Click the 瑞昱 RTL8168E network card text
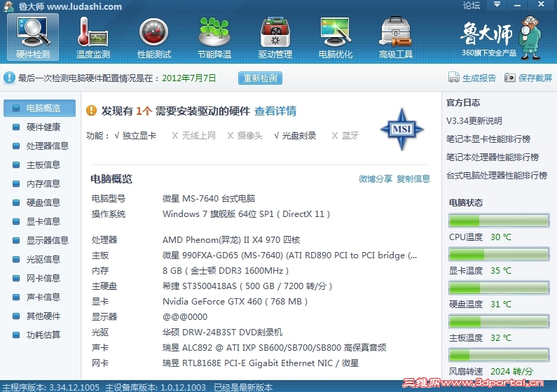 click(x=261, y=363)
